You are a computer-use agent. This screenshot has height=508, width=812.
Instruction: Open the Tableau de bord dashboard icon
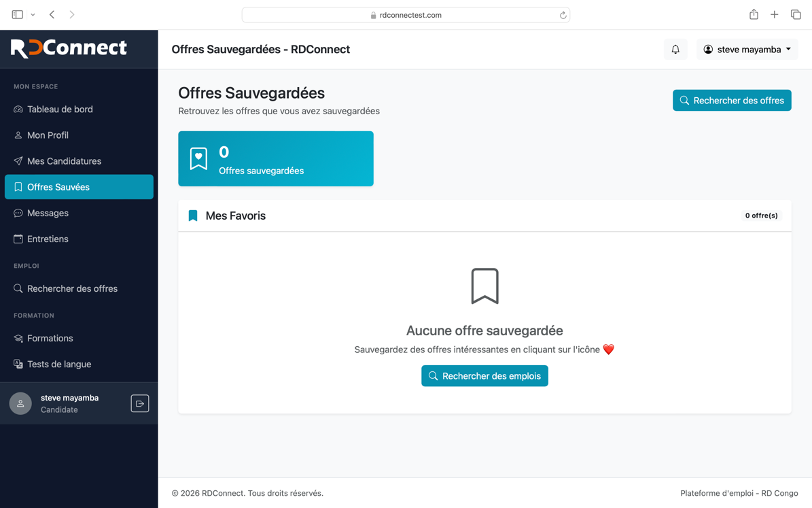point(18,109)
